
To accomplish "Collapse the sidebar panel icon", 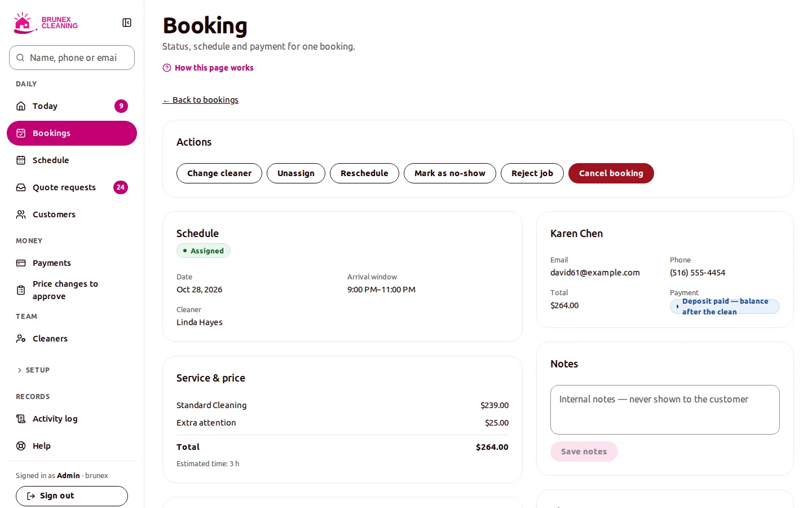I will [127, 23].
